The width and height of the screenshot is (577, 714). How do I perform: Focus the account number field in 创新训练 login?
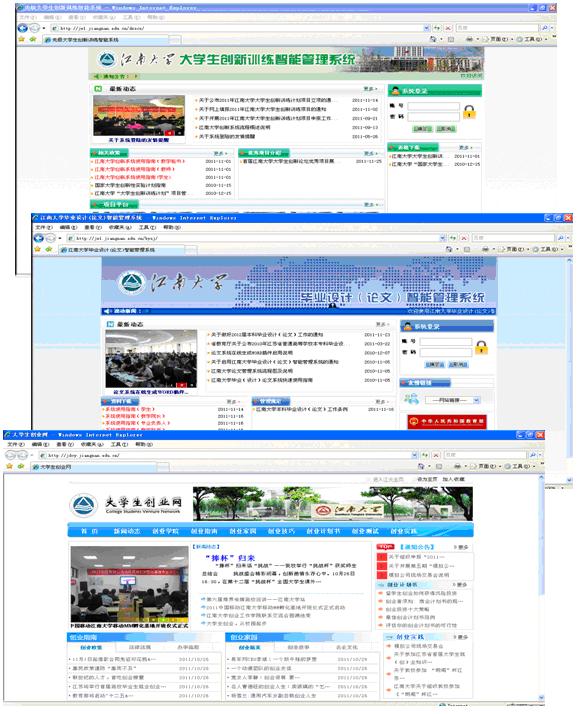click(433, 106)
